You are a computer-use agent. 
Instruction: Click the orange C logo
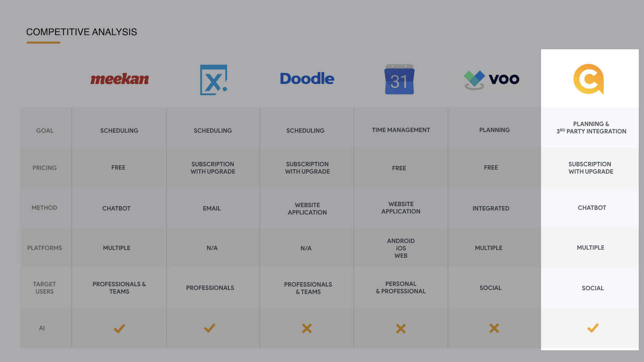click(588, 79)
